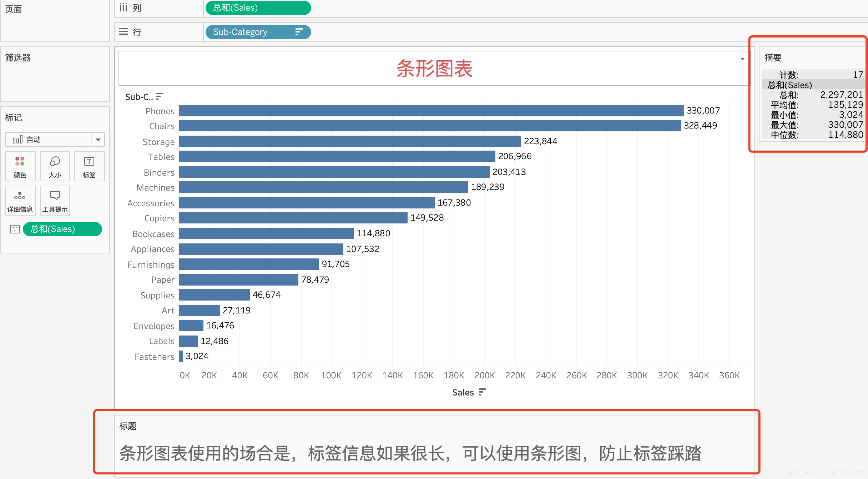Screen dimensions: 868x479
Task: Click the Paper bar
Action: tap(238, 280)
